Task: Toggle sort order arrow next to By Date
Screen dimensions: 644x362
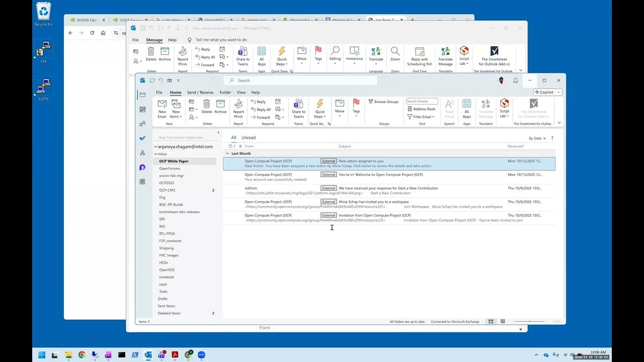Action: point(552,138)
